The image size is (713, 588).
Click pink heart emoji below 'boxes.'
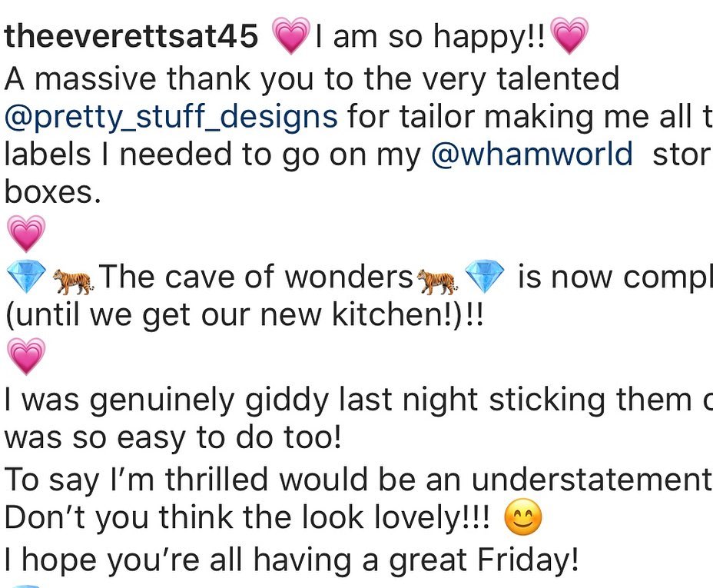[x=26, y=234]
